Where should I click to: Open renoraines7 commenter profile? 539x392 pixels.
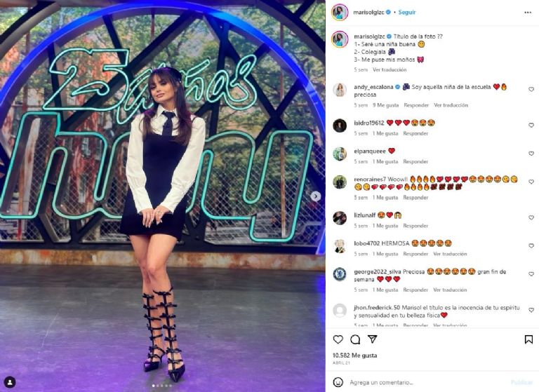coord(371,180)
